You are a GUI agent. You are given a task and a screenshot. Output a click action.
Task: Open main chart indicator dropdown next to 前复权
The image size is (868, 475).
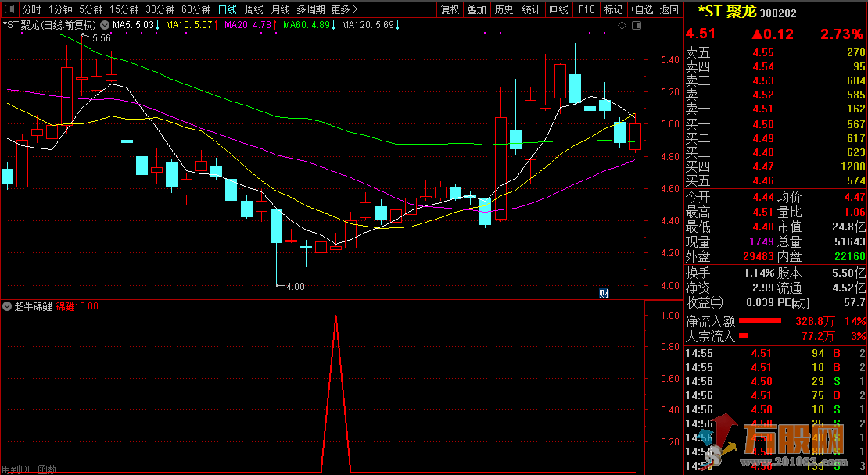pos(104,25)
